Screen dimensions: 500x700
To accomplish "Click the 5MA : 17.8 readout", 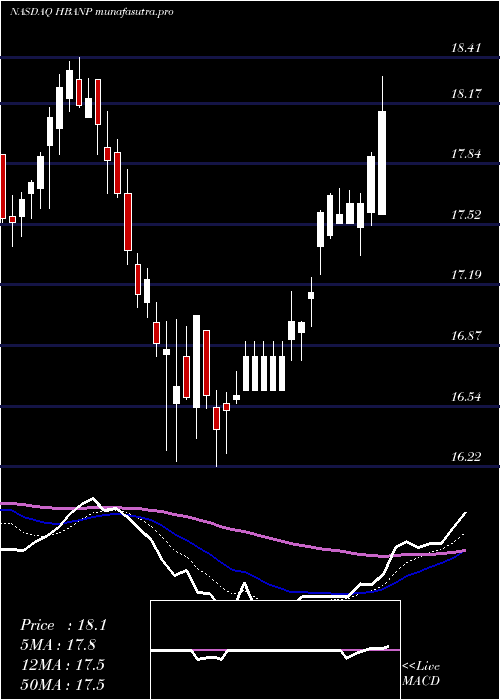I will [x=59, y=645].
